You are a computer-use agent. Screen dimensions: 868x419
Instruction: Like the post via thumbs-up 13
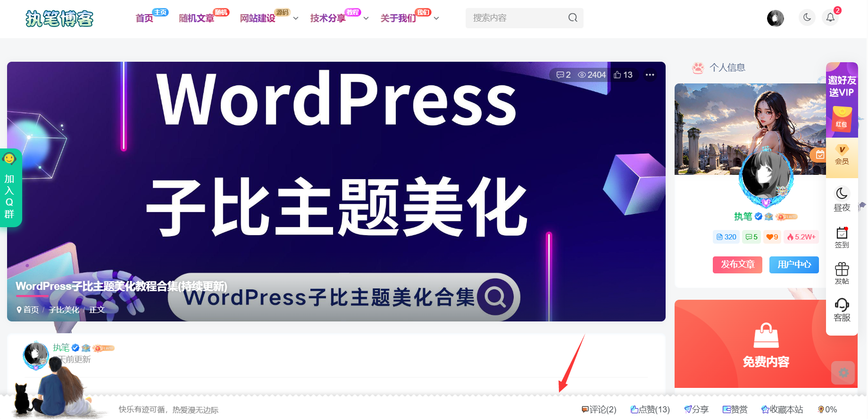[623, 75]
